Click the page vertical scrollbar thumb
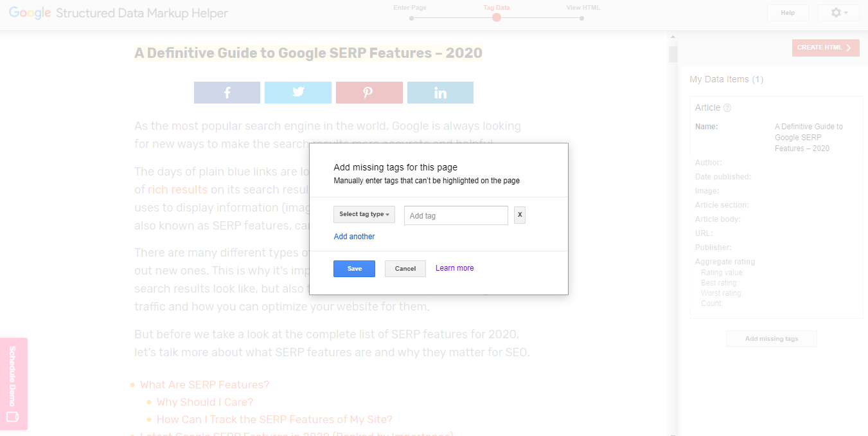The image size is (868, 436). [x=673, y=54]
